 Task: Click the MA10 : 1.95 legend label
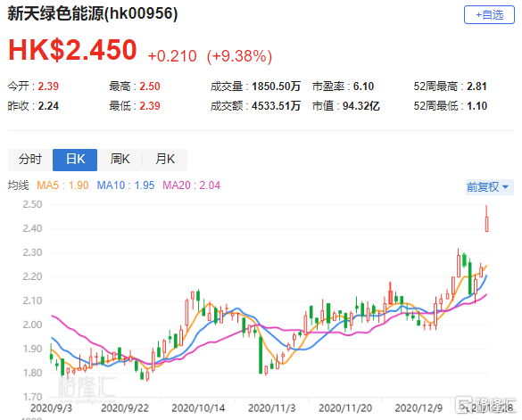[126, 185]
